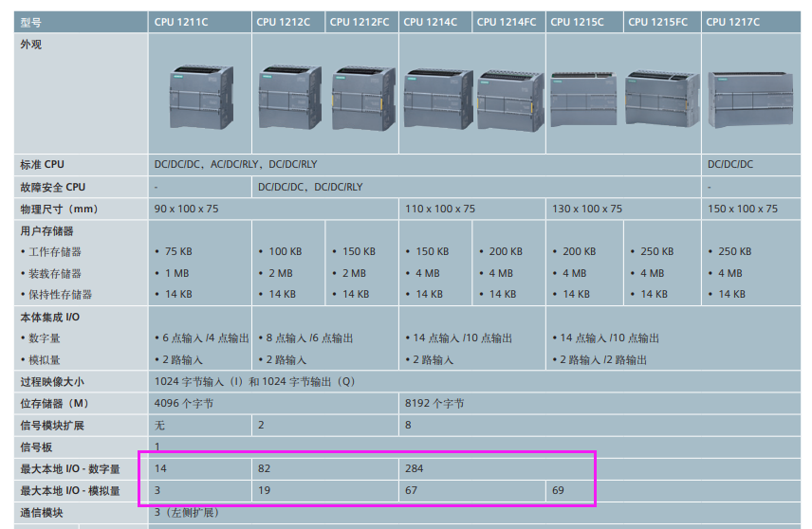Screen dimensions: 812x529
Task: Click the CPU 1217C column header
Action: pyautogui.click(x=751, y=22)
